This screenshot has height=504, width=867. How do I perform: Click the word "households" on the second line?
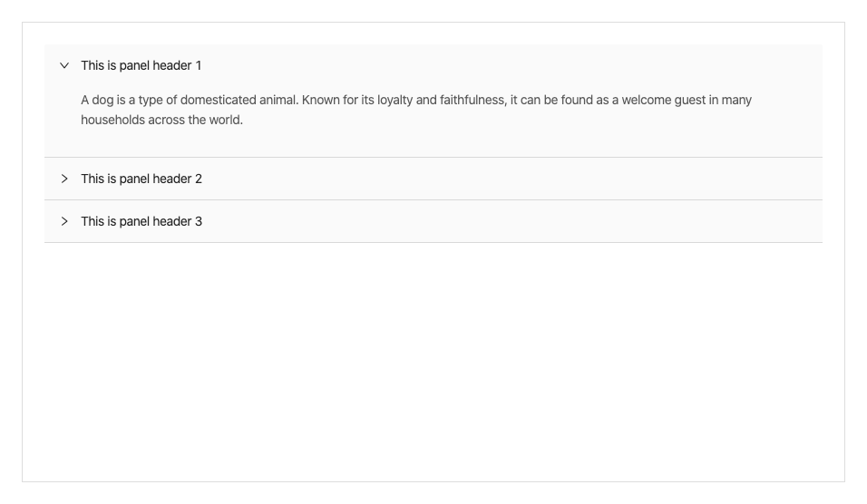point(112,121)
